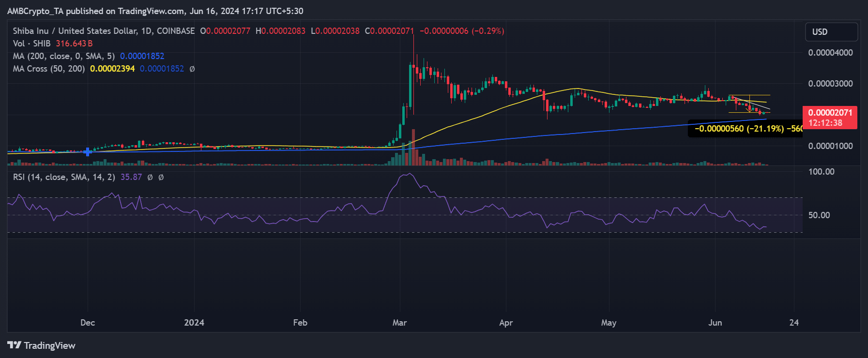Click the 24 date axis label
Image resolution: width=868 pixels, height=358 pixels.
coord(794,323)
